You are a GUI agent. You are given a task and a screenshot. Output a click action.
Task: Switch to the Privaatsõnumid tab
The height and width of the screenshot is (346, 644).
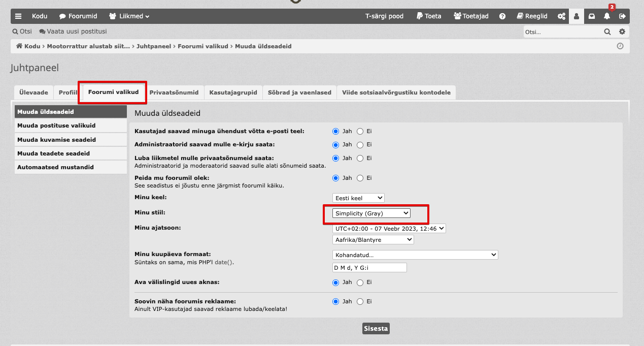174,92
